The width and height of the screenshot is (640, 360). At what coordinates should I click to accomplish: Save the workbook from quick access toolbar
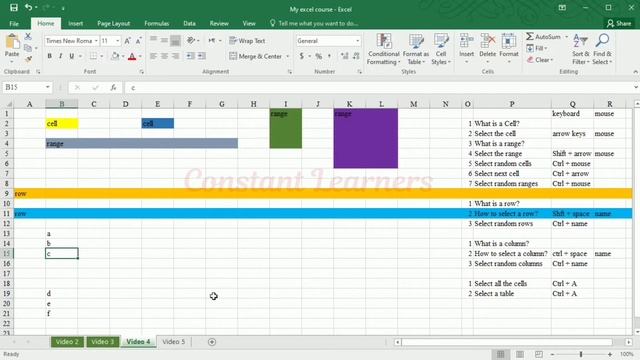point(13,7)
